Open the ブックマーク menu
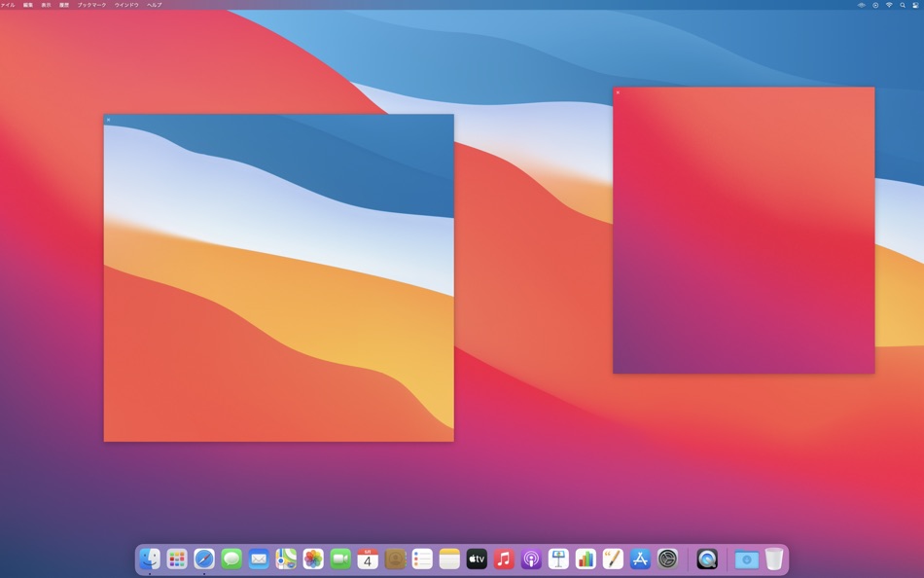This screenshot has width=924, height=578. point(92,5)
